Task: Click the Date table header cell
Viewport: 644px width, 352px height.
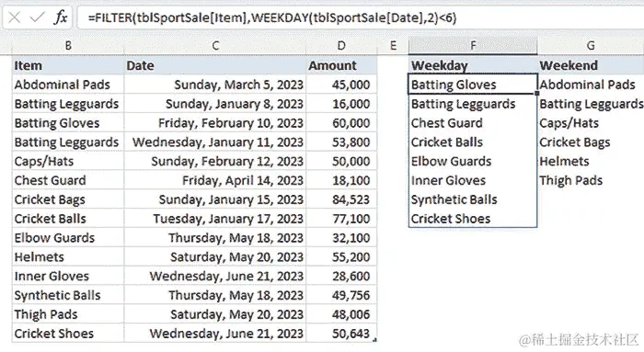Action: coord(214,65)
